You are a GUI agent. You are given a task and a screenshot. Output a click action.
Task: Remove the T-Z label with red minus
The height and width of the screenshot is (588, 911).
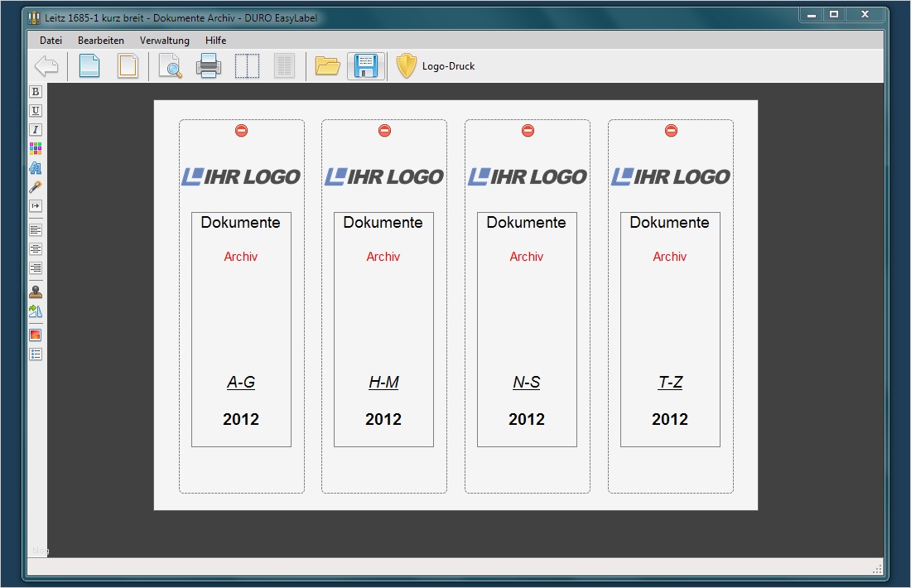coord(671,131)
